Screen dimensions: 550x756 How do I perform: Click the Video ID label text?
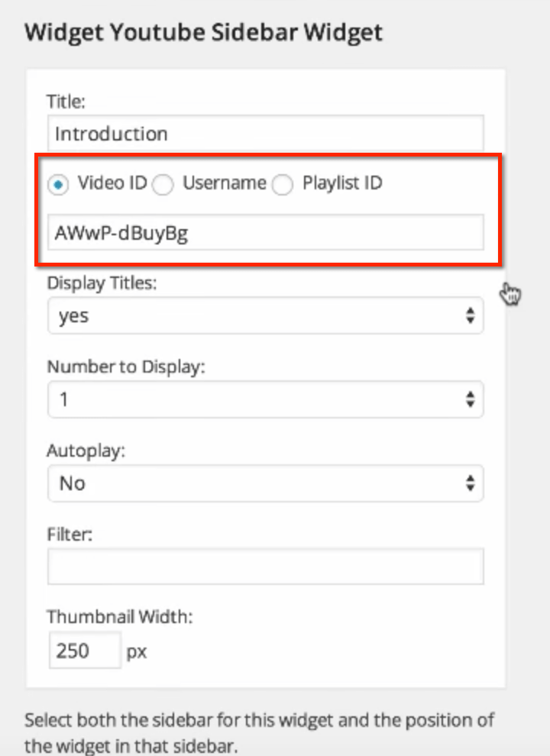tap(112, 183)
